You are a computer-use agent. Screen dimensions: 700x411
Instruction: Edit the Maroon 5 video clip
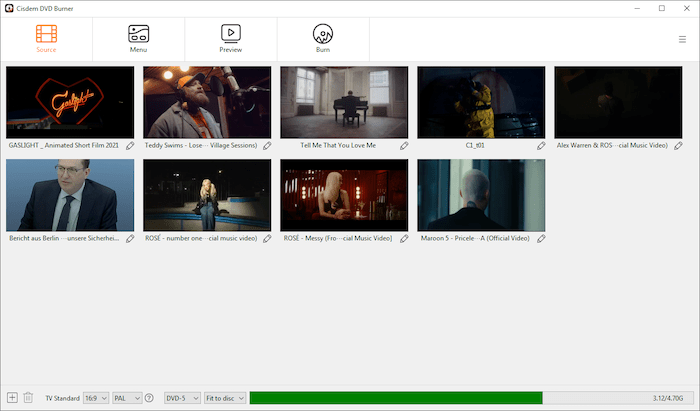tap(541, 239)
